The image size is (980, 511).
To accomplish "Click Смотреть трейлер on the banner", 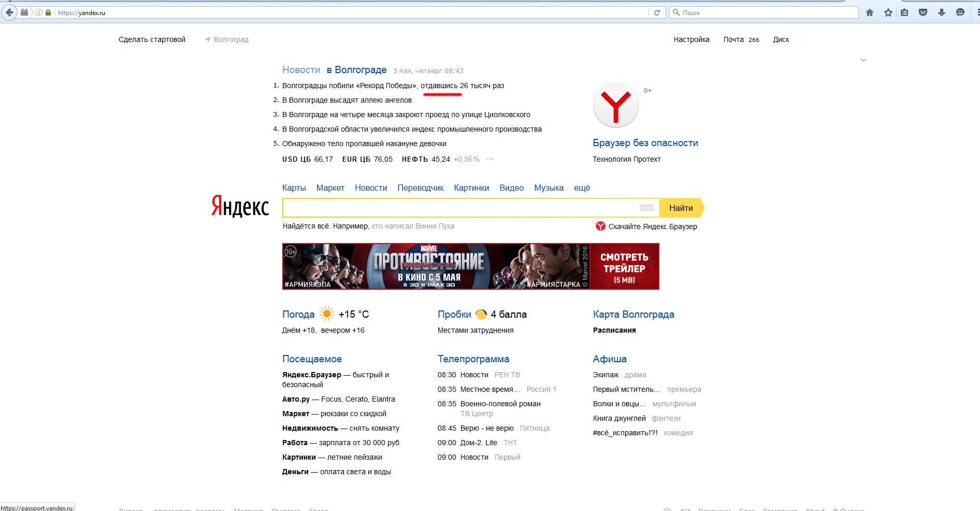I will [x=624, y=266].
